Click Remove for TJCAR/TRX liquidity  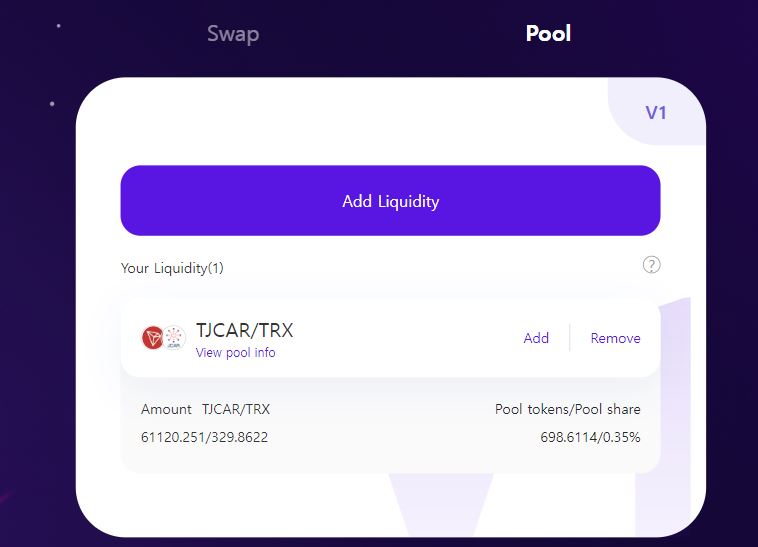[615, 338]
